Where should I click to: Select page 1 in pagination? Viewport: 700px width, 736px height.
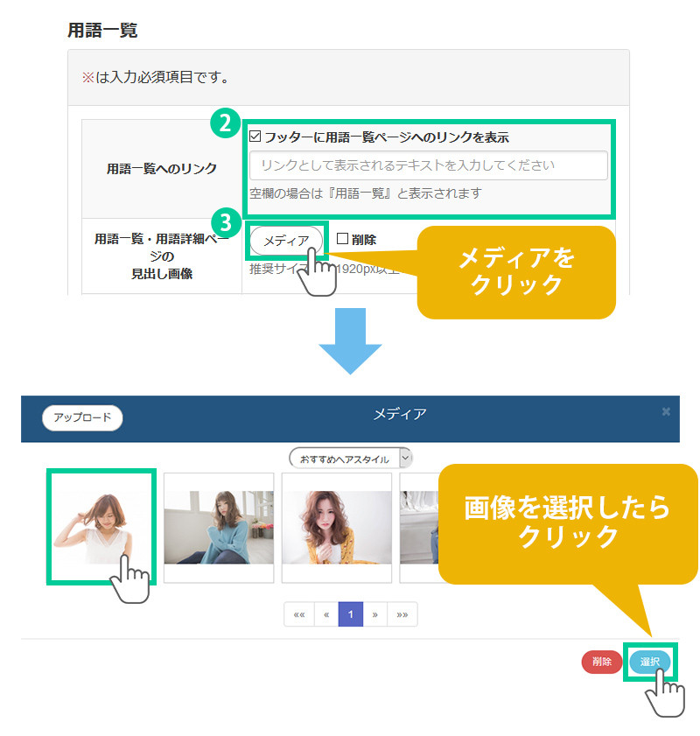click(350, 614)
